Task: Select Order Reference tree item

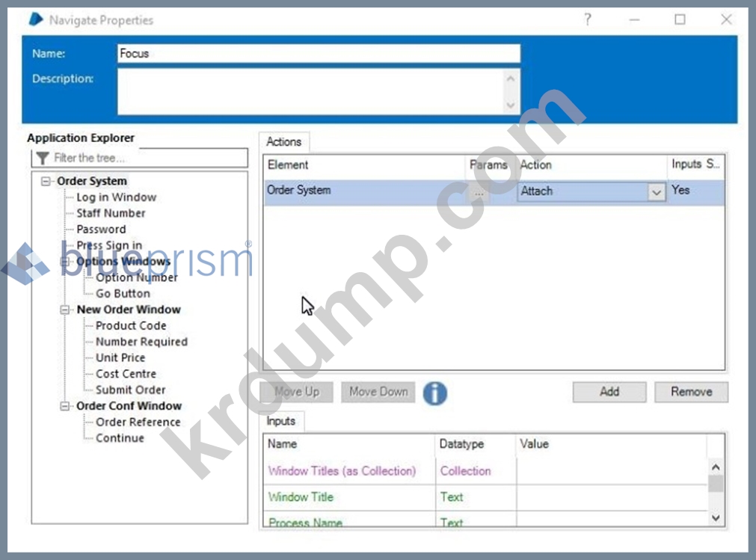Action: [x=138, y=422]
